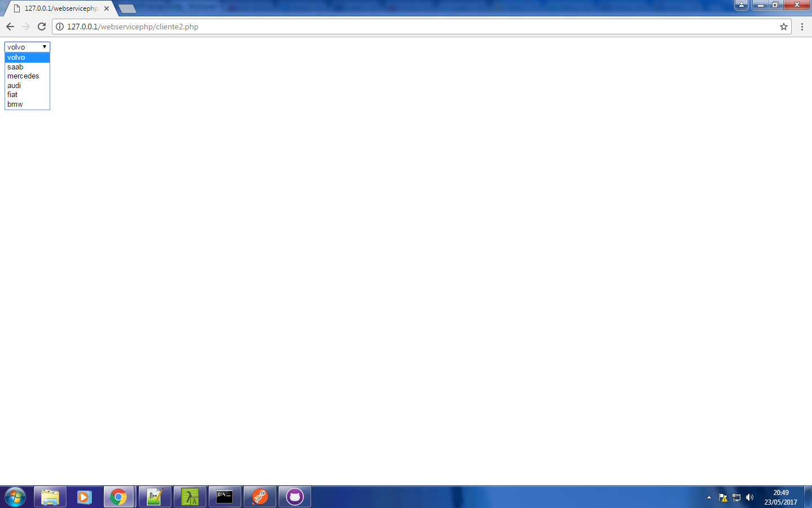The image size is (812, 508).
Task: View site information icon in address bar
Action: point(60,27)
